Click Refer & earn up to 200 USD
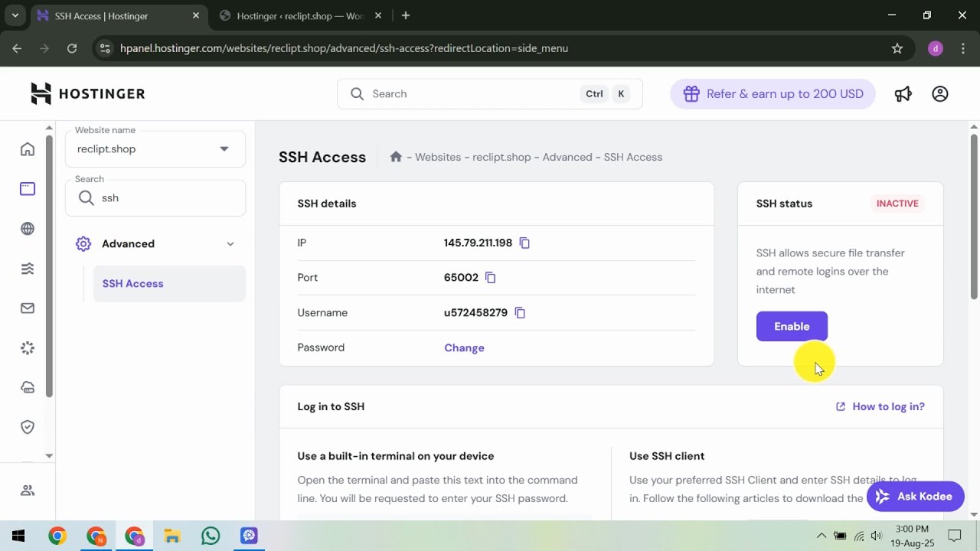Viewport: 980px width, 551px height. [773, 94]
